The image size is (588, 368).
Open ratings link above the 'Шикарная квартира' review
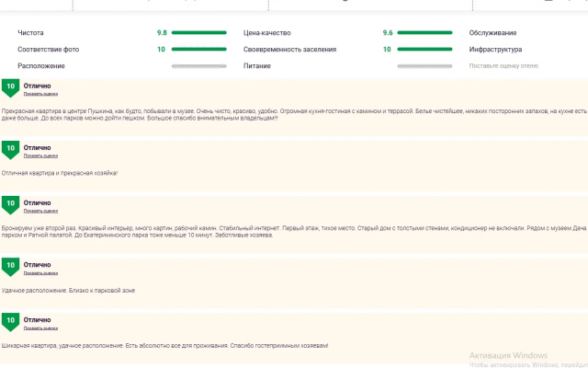click(40, 328)
